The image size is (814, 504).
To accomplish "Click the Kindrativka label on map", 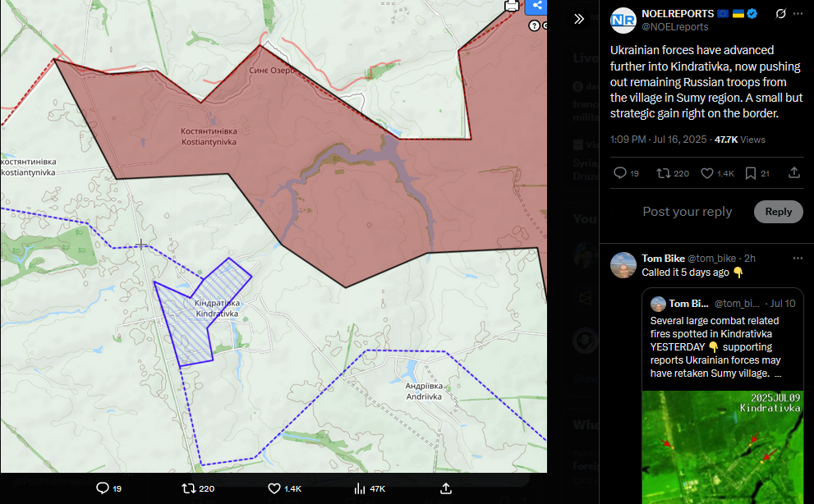I will coord(217,309).
